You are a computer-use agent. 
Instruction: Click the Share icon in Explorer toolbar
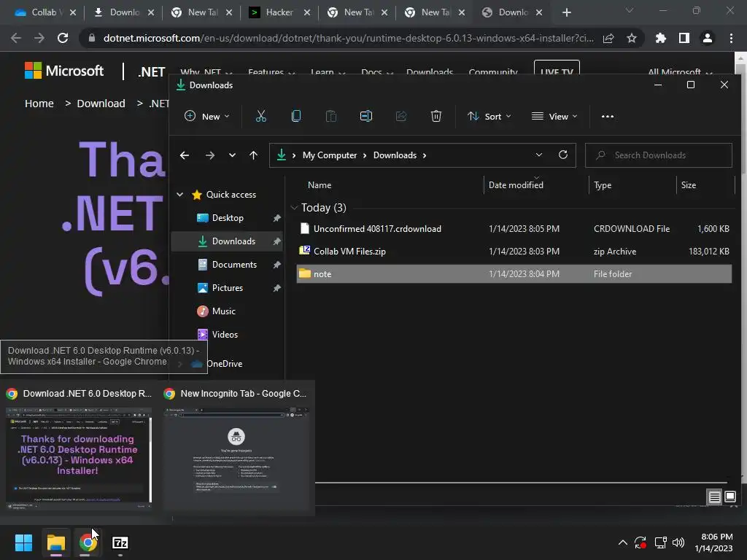401,116
